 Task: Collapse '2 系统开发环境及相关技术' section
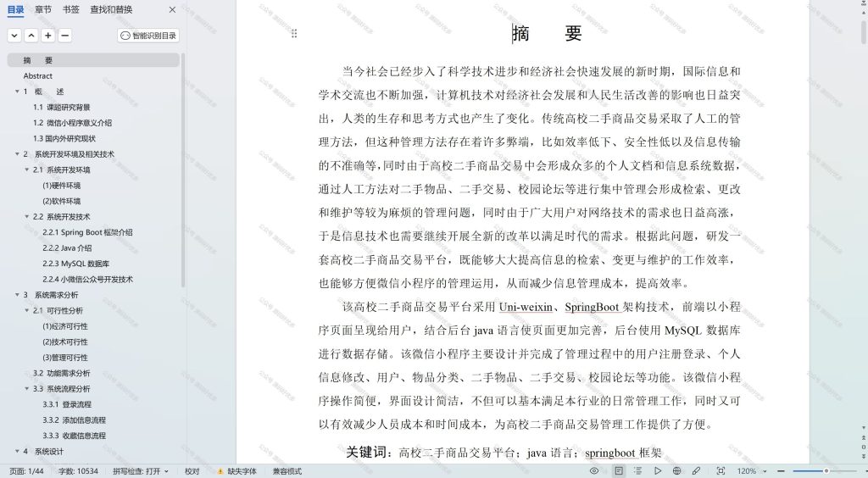coord(17,153)
